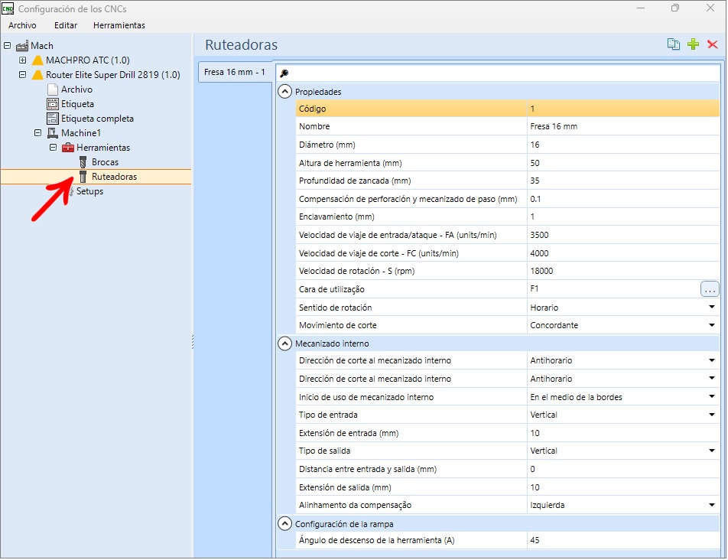728x560 pixels.
Task: Edit Altura de herramienta value 50
Action: point(623,162)
